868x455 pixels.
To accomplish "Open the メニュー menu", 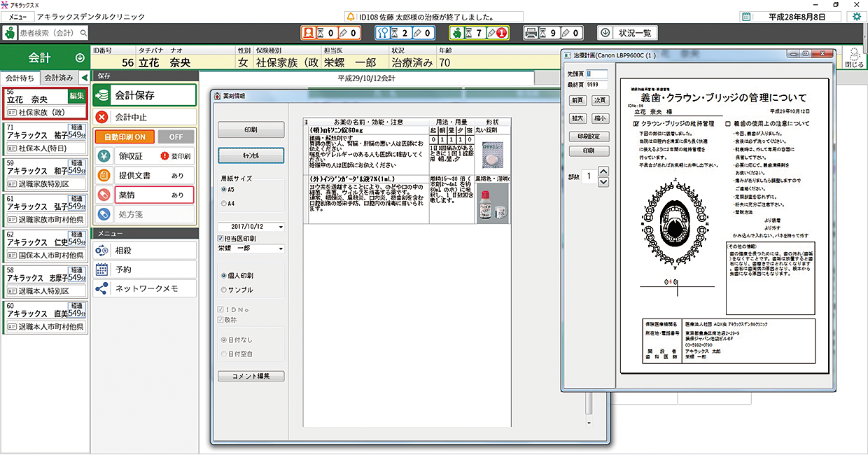I will [x=17, y=16].
